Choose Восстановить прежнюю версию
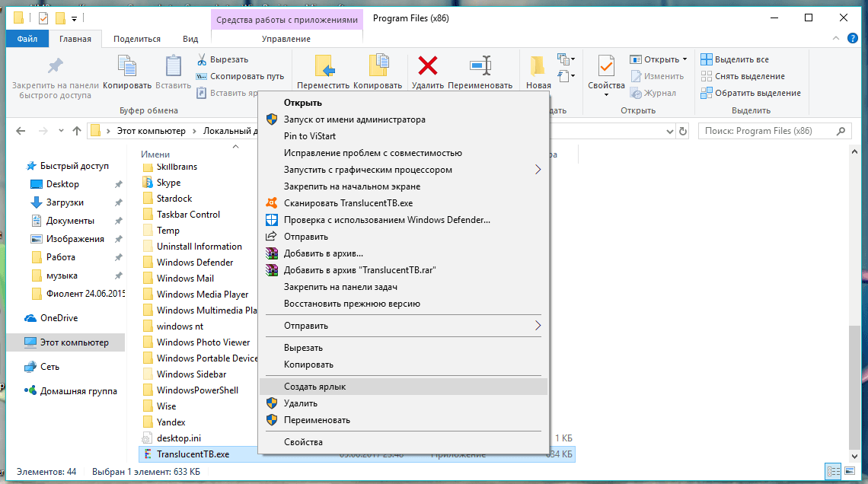868x484 pixels. [x=403, y=304]
